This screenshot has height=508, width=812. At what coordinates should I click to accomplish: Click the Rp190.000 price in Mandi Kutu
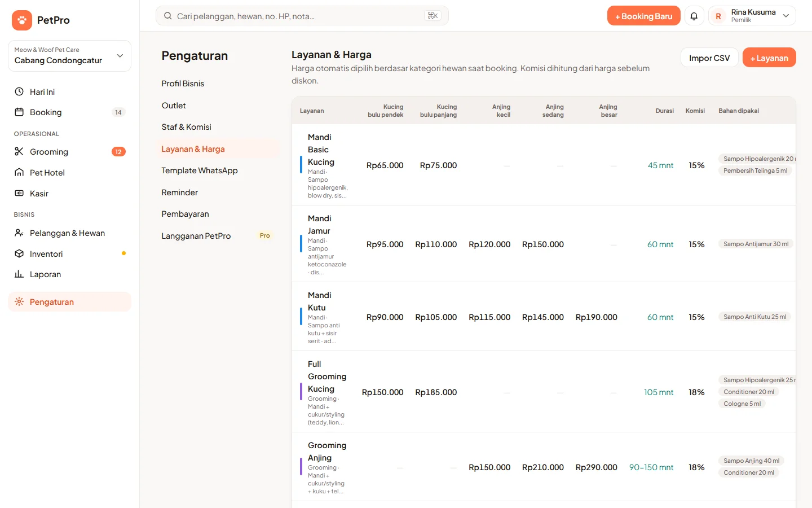[x=596, y=317]
